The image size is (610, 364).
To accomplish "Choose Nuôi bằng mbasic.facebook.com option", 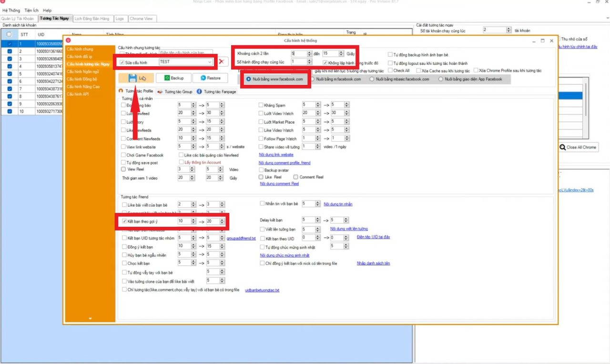I will pos(372,79).
